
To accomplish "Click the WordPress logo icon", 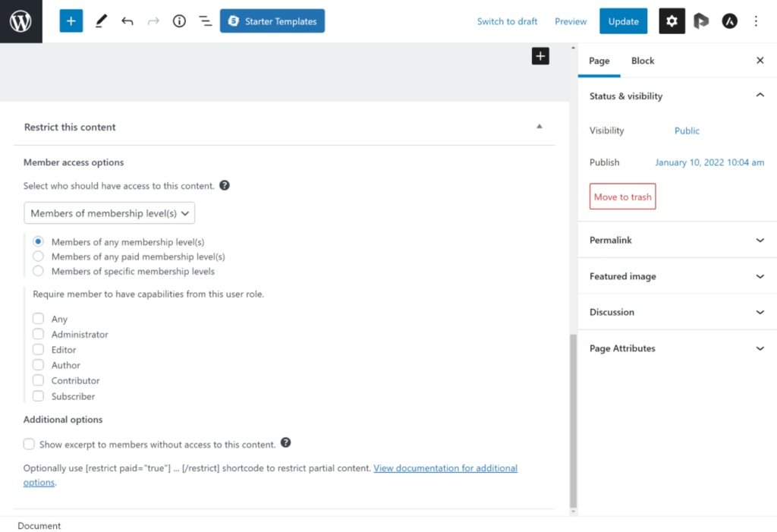I will (x=20, y=21).
